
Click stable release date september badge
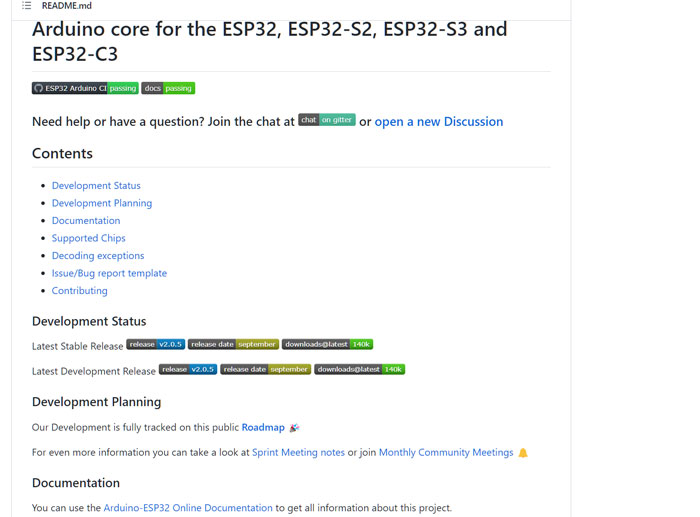pyautogui.click(x=233, y=344)
